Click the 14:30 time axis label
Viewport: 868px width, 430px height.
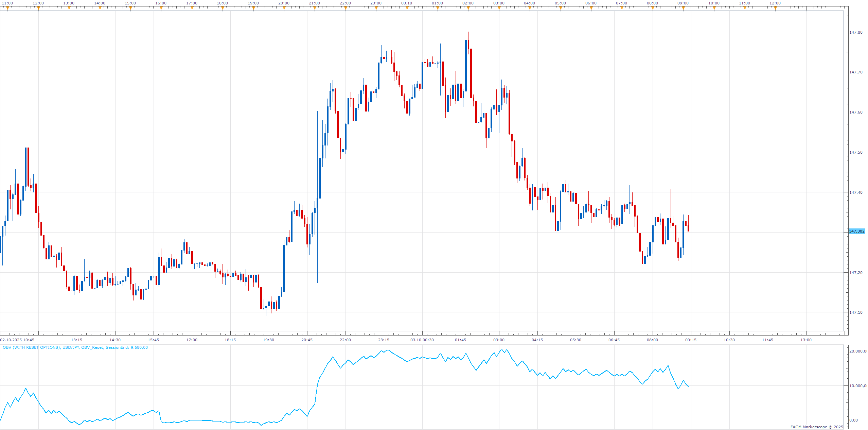(x=115, y=340)
